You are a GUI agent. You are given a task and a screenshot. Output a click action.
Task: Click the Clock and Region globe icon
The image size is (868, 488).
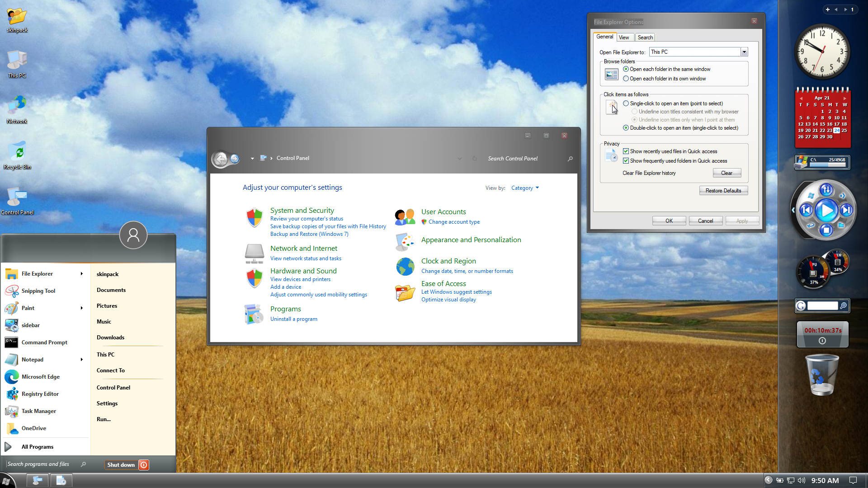coord(405,267)
